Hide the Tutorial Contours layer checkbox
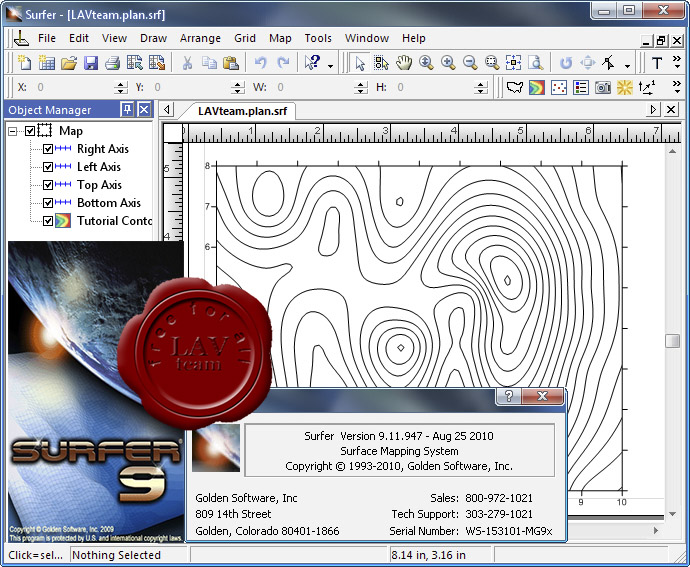This screenshot has width=690, height=567. [x=48, y=221]
